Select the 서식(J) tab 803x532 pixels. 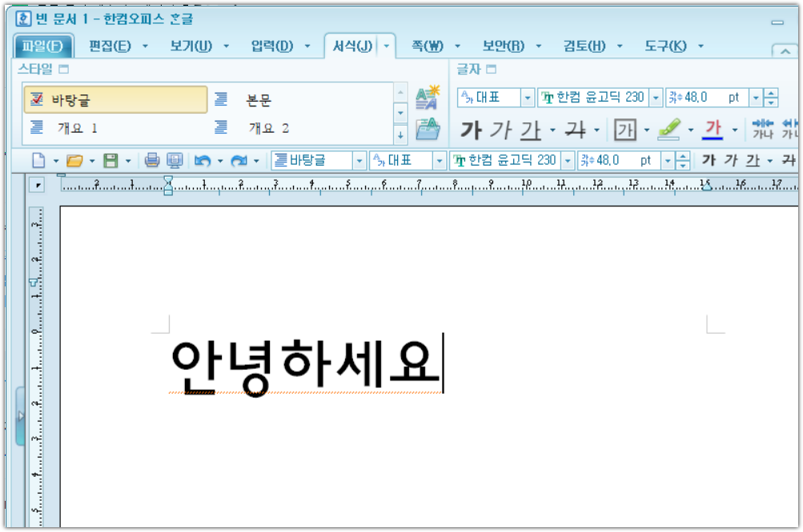[352, 46]
